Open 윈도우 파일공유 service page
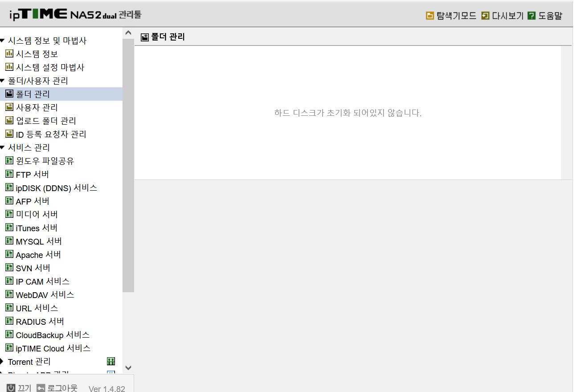The height and width of the screenshot is (392, 581). click(45, 161)
